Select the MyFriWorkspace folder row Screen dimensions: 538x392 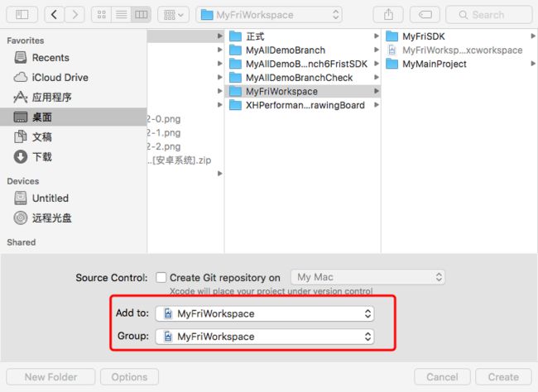tap(302, 91)
